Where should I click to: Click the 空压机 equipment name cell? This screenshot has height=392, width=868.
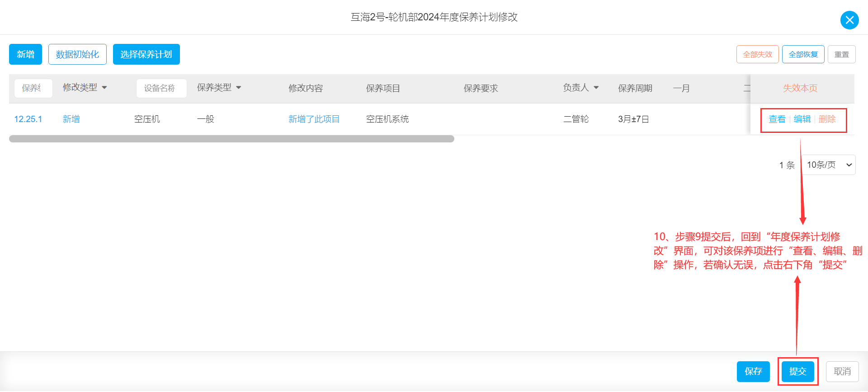(147, 119)
